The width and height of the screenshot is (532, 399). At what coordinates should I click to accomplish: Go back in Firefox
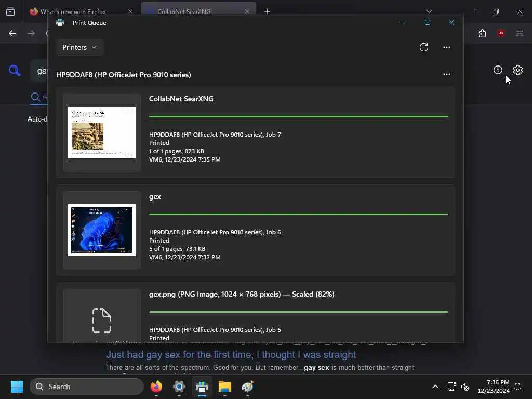click(12, 33)
